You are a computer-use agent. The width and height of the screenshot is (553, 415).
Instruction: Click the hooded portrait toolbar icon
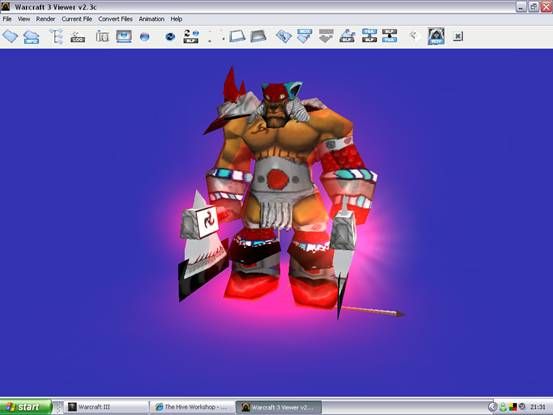[436, 36]
